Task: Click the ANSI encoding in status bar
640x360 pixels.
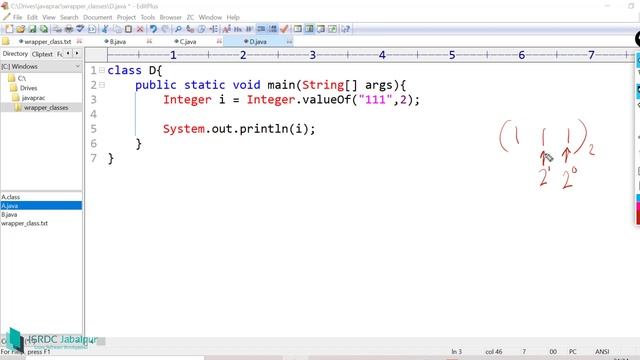Action: click(602, 351)
